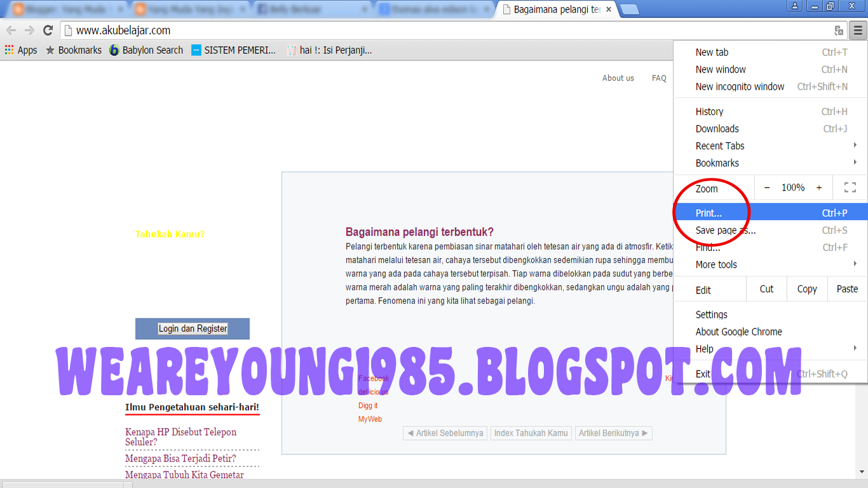Click the Index Tahukah Kamu button

point(531,433)
